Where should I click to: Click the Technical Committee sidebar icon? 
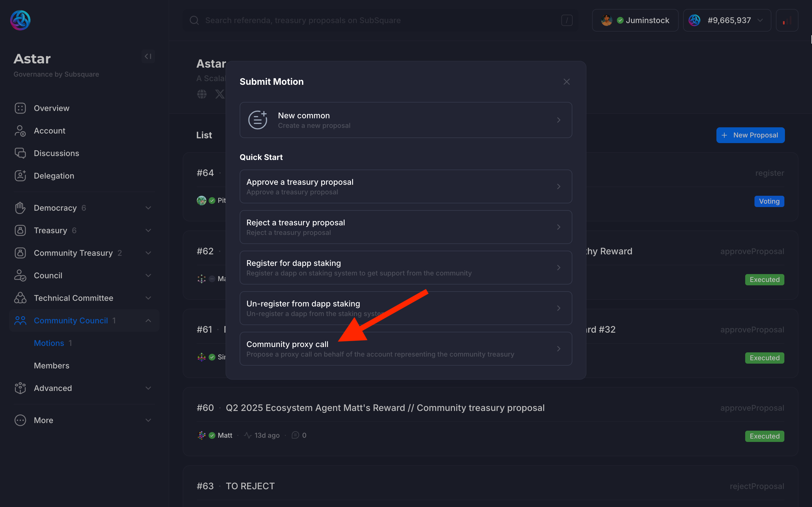[x=20, y=298]
